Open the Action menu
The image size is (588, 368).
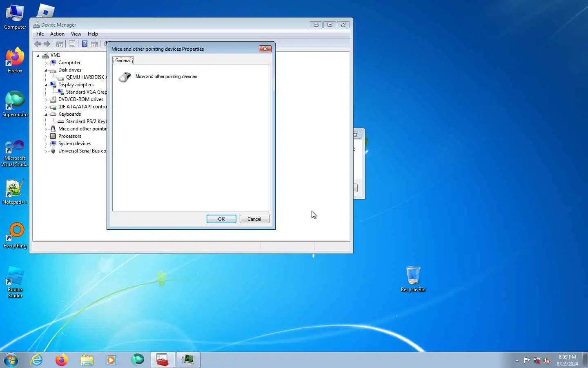[x=57, y=34]
